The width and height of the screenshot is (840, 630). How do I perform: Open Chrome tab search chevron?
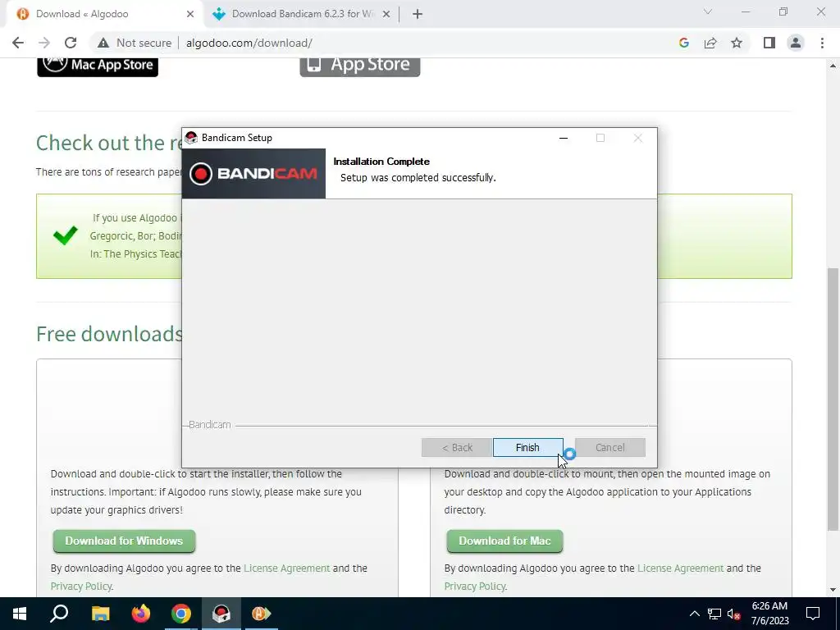tap(708, 11)
